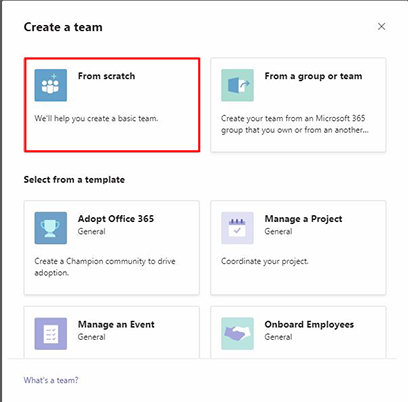The height and width of the screenshot is (402, 408).
Task: Pick the Adopt Office 365 template title
Action: pos(116,219)
